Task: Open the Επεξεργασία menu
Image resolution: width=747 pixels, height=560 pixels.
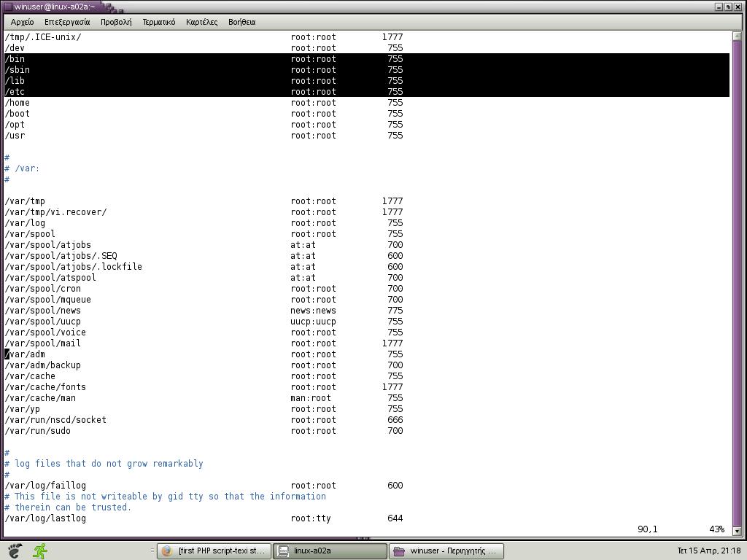Action: (x=67, y=22)
